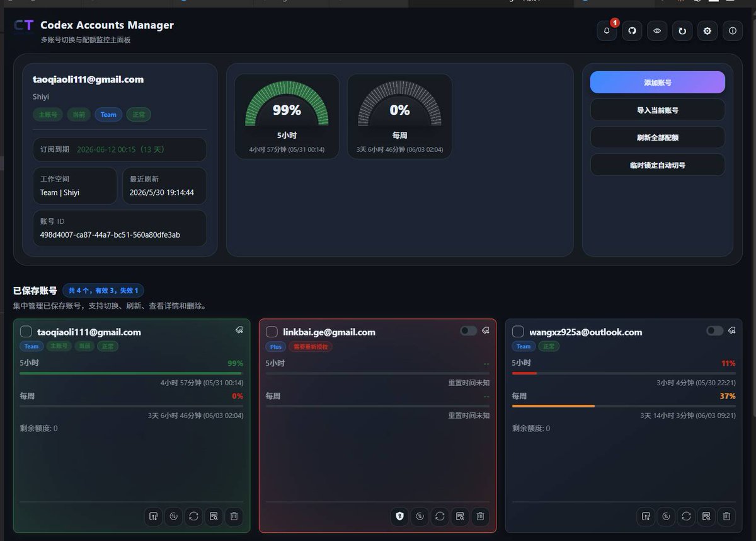Click the Team tag in main account panel
756x541 pixels.
pos(108,115)
